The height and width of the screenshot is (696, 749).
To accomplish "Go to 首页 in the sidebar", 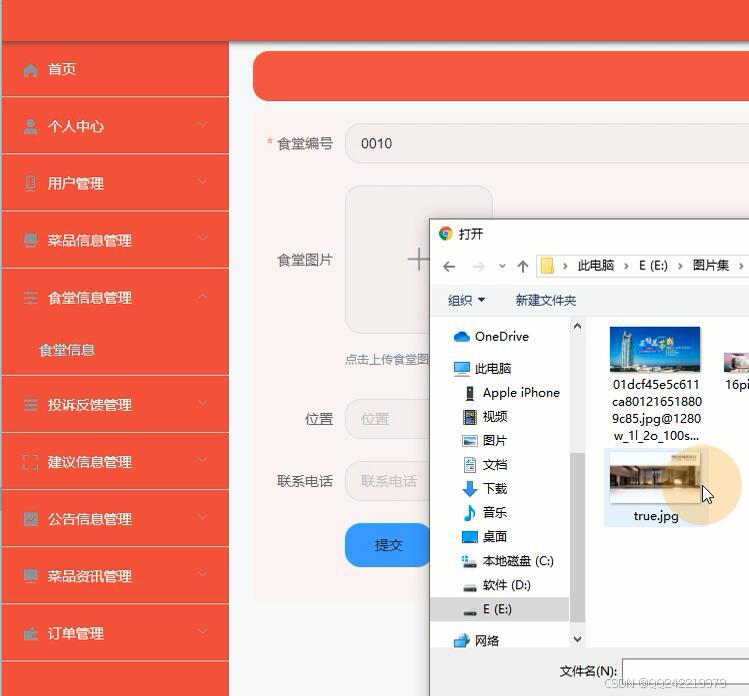I will point(115,69).
